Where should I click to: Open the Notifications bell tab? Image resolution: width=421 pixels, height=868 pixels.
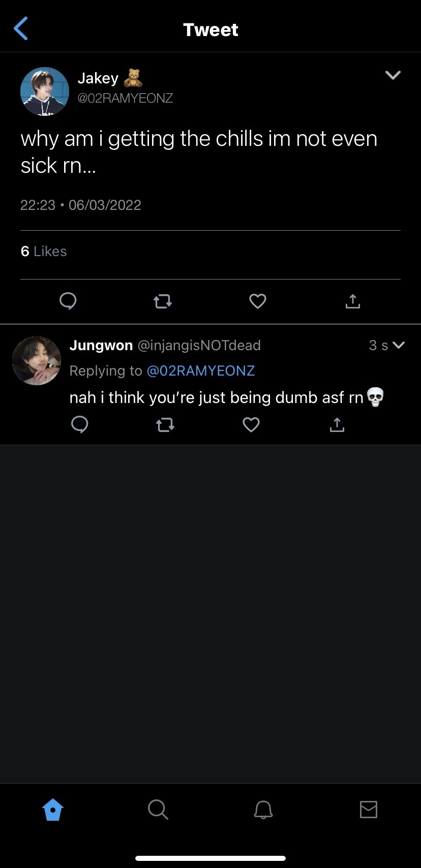[x=263, y=809]
